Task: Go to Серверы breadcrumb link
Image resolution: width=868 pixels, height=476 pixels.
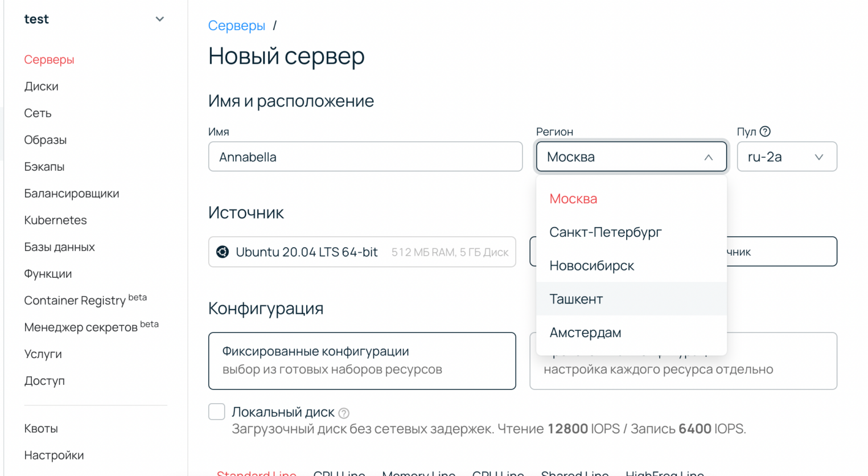Action: coord(236,26)
